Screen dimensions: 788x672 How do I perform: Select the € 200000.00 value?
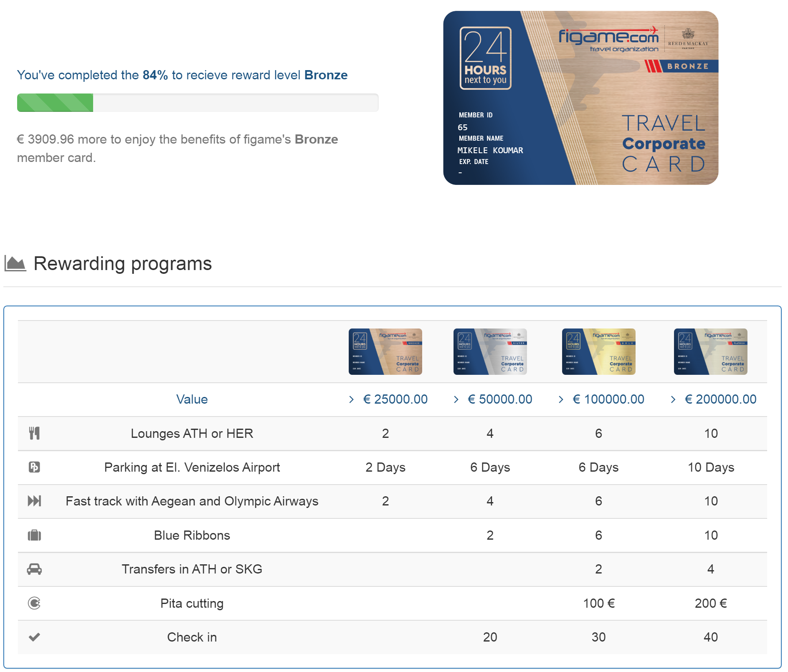coord(721,399)
